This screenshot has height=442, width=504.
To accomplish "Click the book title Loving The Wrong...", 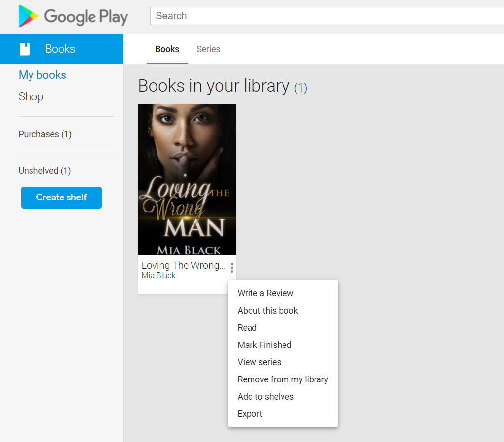I will (183, 265).
